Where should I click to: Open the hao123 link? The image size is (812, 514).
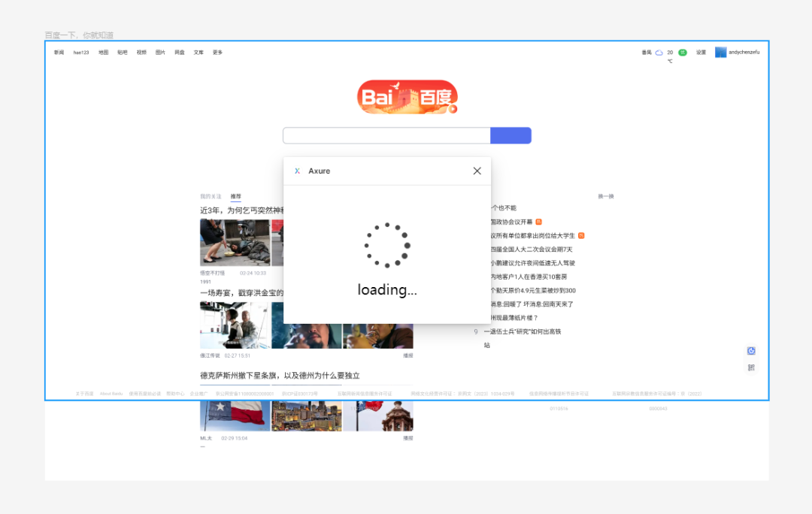pyautogui.click(x=81, y=53)
